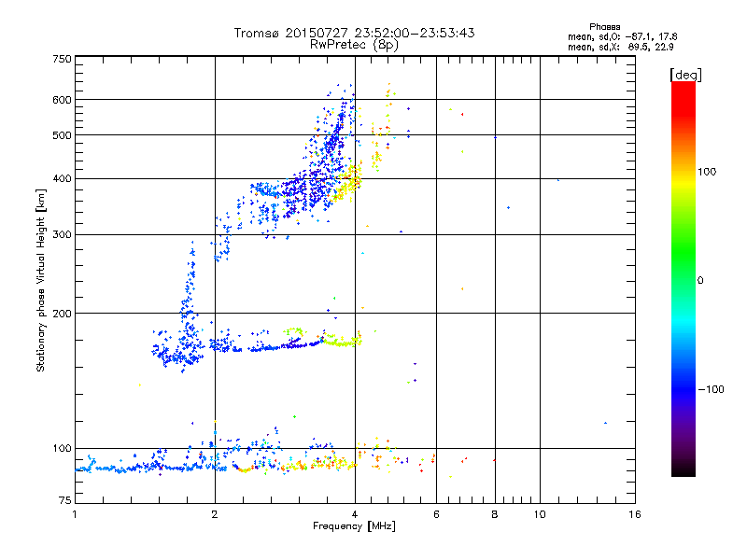
Task: Click the '[deg]' colorbar unit label
Action: 685,75
